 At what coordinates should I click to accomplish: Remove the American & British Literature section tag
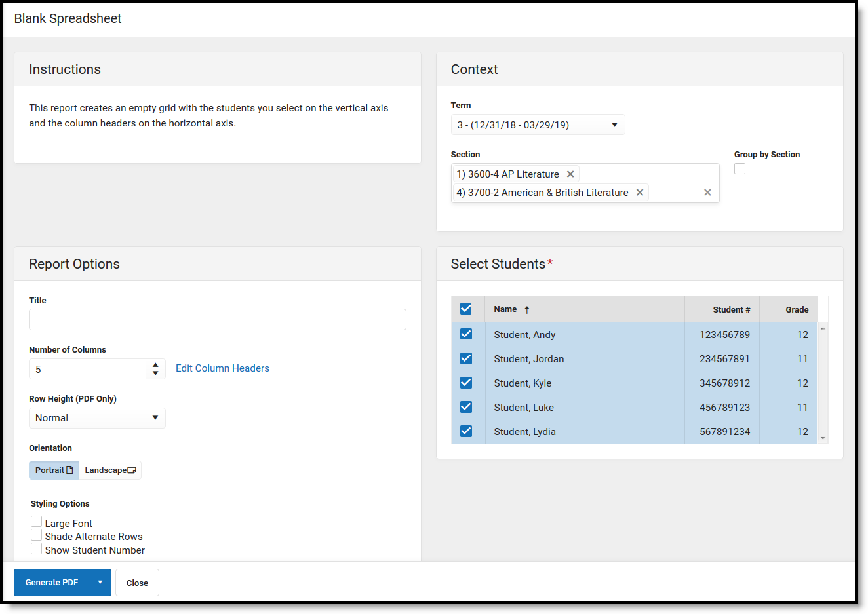(x=640, y=193)
